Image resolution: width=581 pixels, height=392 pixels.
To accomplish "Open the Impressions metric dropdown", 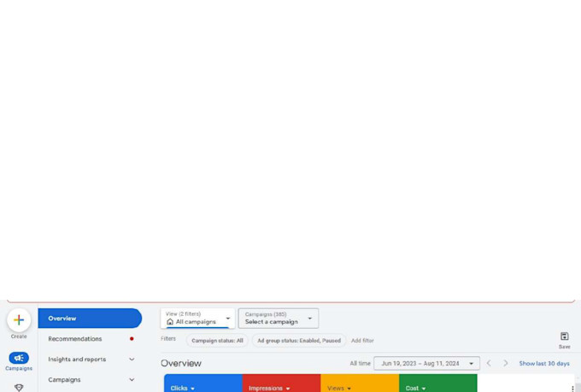I will coord(269,388).
